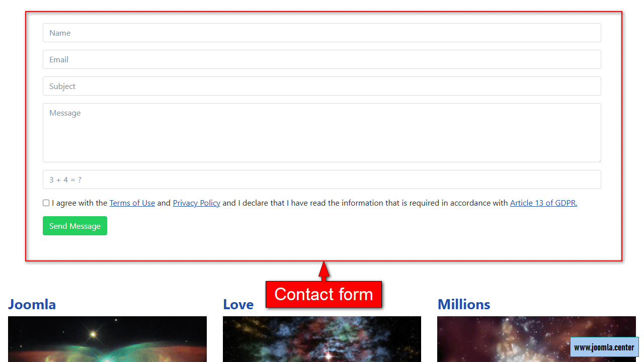
Task: Follow the Article 13 of GDPR link
Action: tap(544, 203)
